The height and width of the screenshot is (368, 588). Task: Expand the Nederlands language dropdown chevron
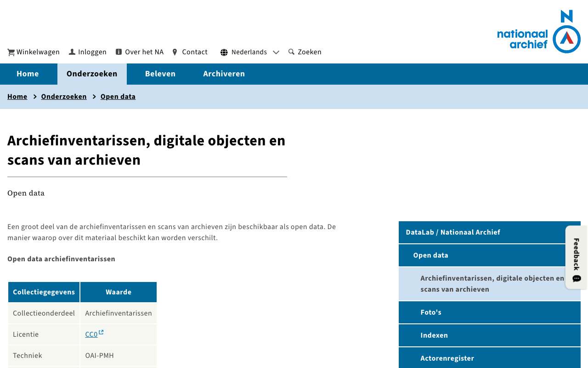click(276, 52)
